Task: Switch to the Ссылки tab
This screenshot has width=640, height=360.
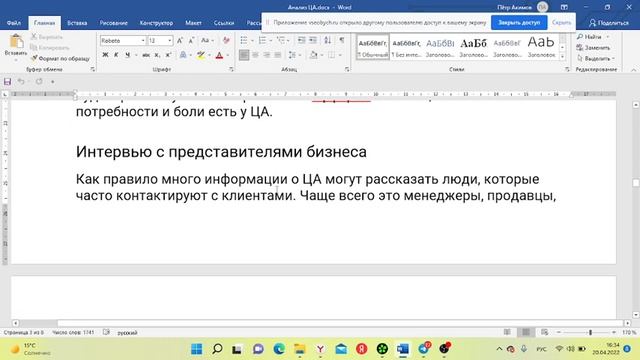Action: tap(224, 23)
